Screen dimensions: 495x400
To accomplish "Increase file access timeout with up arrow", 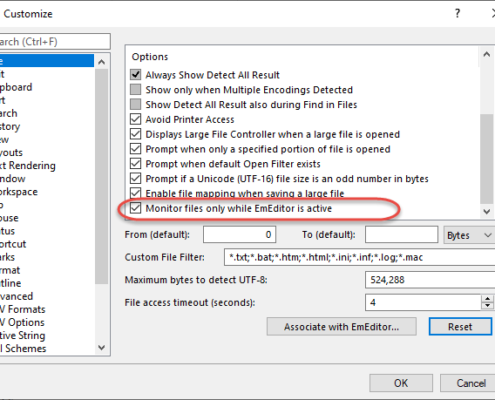I will pos(487,299).
